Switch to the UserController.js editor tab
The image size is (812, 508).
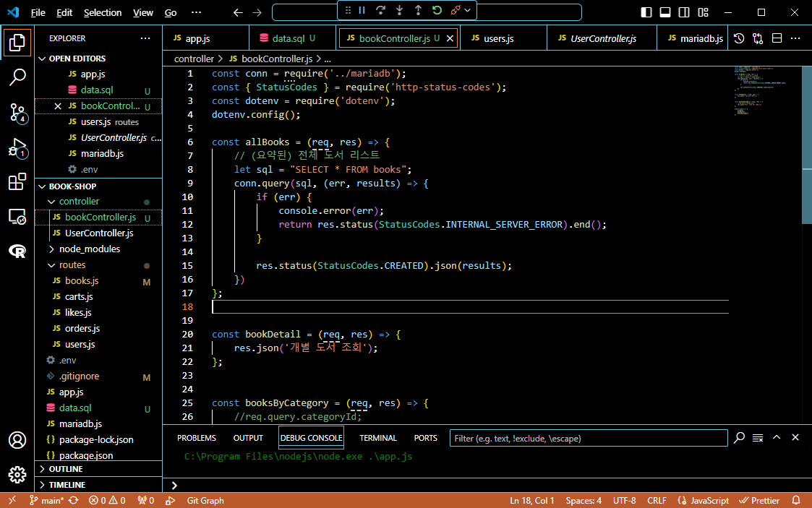pos(602,38)
